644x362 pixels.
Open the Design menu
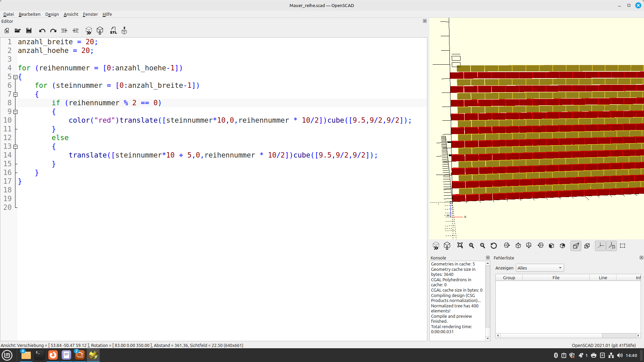coord(52,14)
